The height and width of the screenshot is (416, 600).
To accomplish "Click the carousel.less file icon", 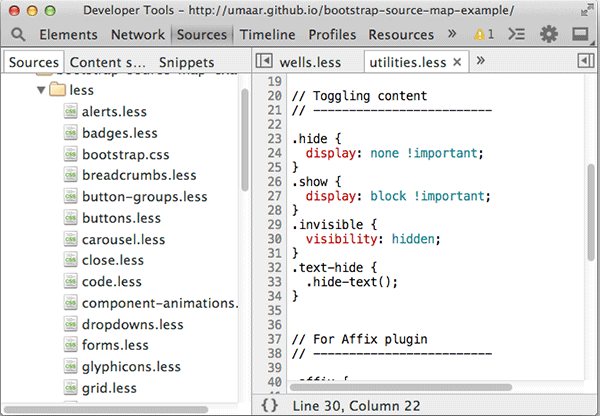I will coord(70,239).
